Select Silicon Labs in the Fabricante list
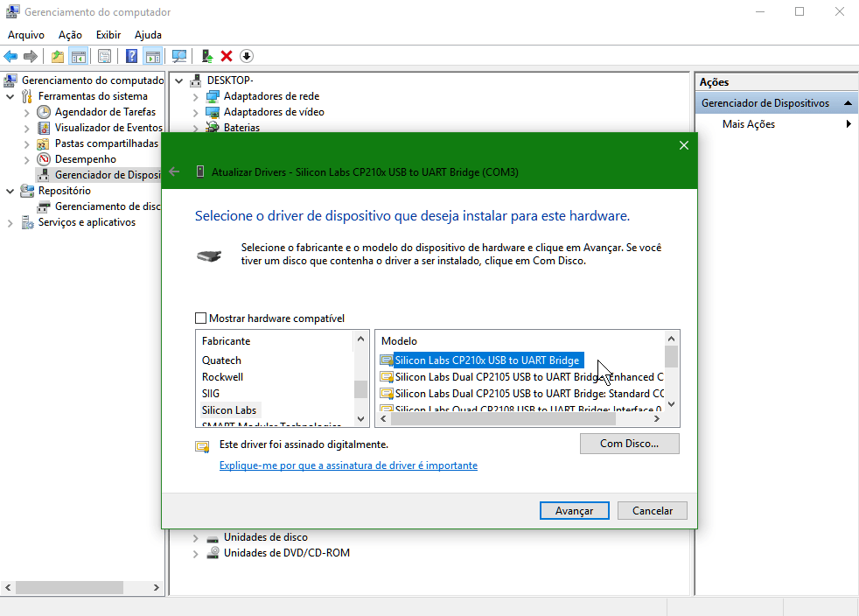 tap(229, 409)
